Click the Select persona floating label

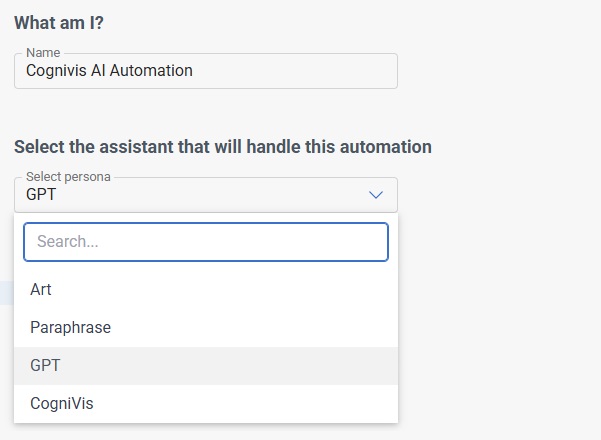[68, 177]
